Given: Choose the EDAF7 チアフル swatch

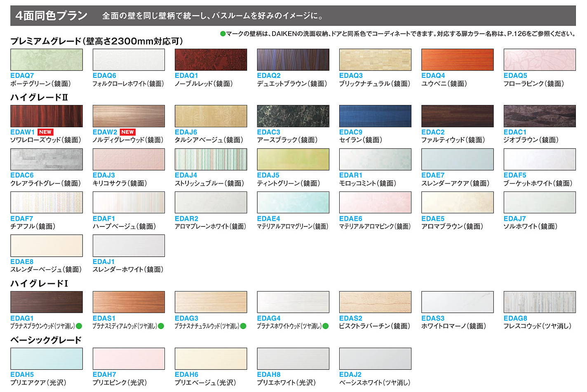Looking at the screenshot, I should (x=47, y=202).
